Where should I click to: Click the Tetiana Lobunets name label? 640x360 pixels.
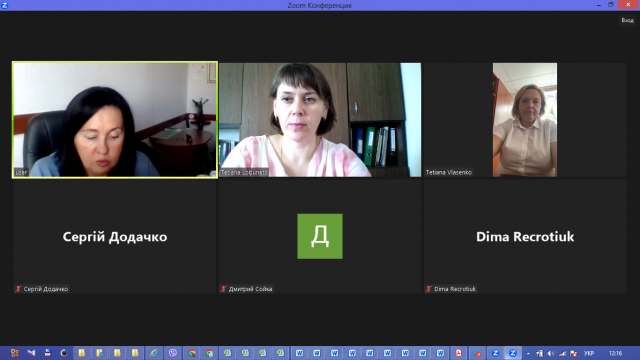(x=244, y=172)
